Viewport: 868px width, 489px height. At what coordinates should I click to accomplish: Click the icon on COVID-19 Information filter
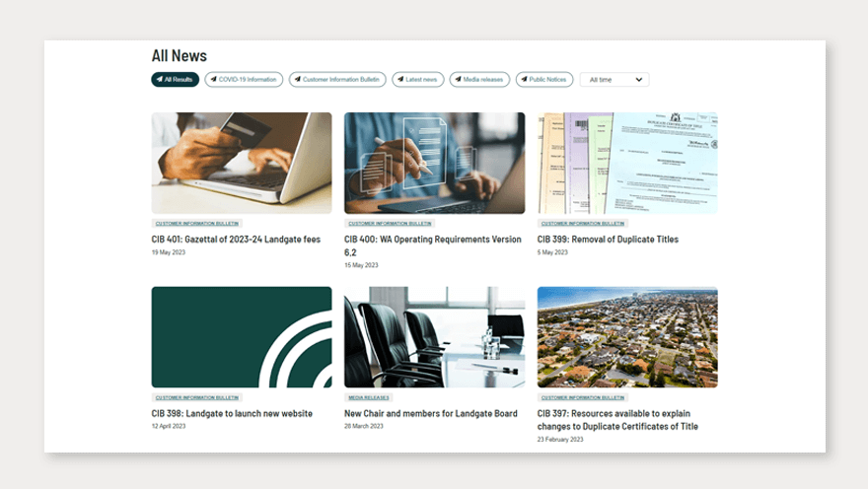[213, 80]
